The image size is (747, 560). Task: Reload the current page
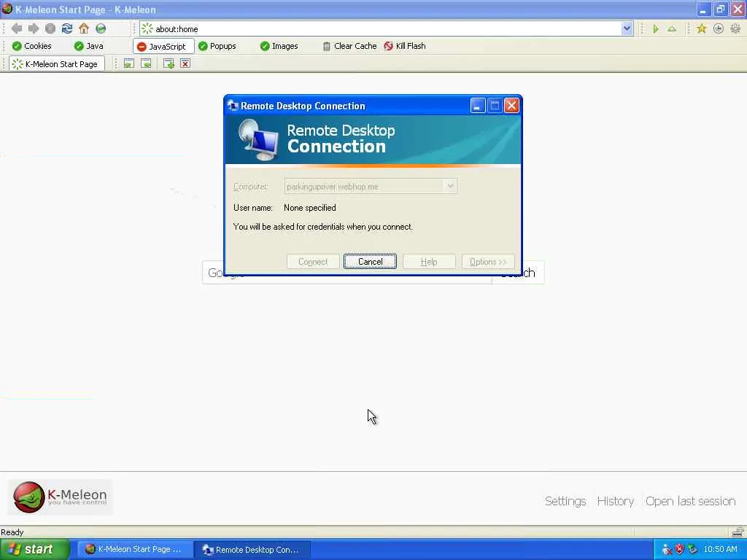pyautogui.click(x=67, y=28)
